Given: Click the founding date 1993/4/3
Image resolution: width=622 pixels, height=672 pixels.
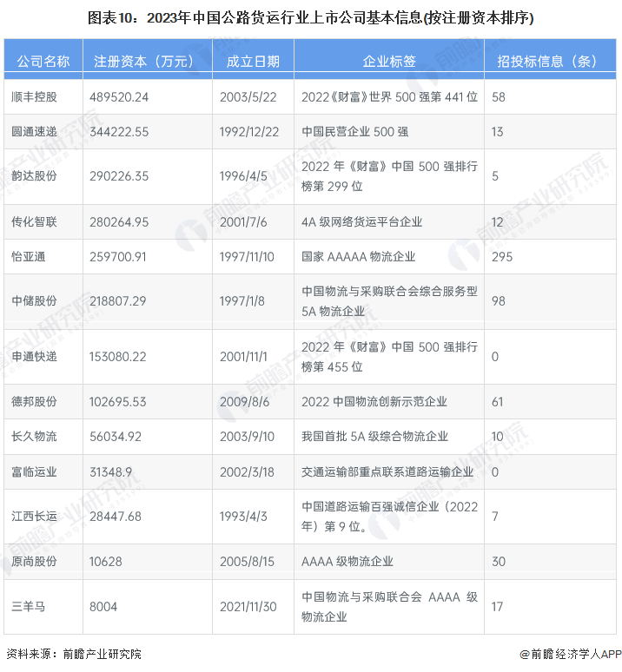Looking at the screenshot, I should [243, 517].
